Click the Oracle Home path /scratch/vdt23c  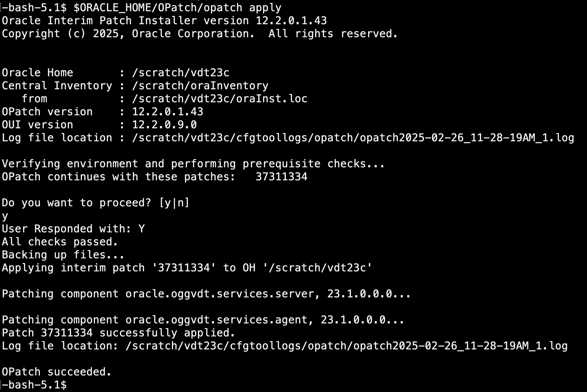[180, 73]
